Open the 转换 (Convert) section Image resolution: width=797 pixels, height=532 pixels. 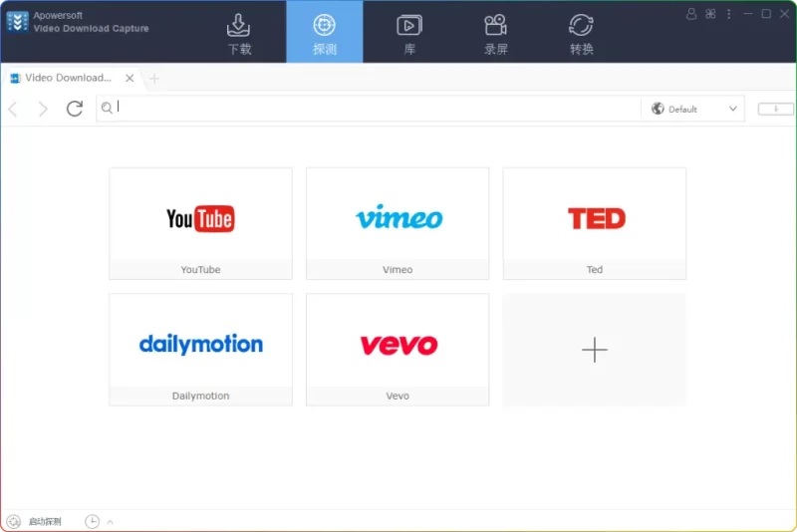[x=581, y=33]
